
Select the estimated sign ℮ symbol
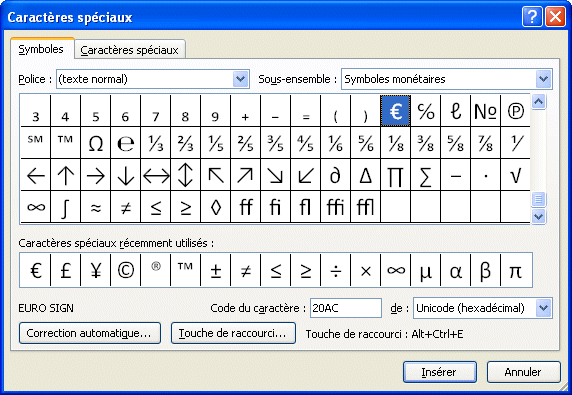point(125,143)
